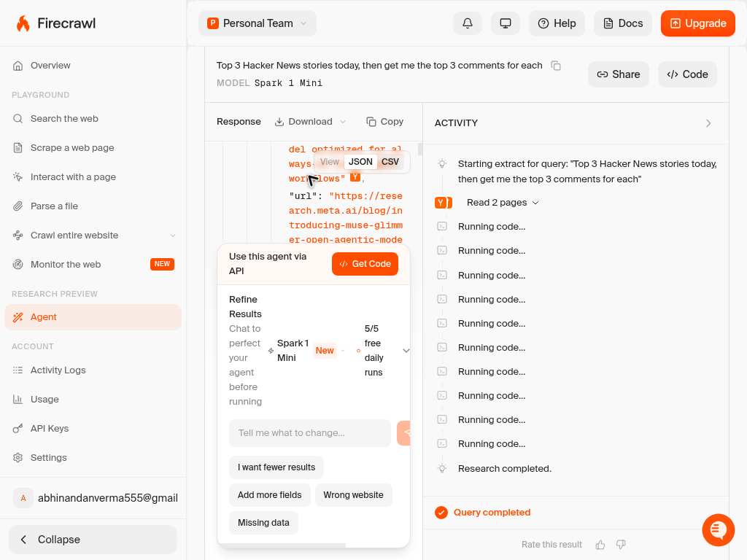Screen dimensions: 747x560
Task: Select the Agent sidebar item
Action: 93,317
